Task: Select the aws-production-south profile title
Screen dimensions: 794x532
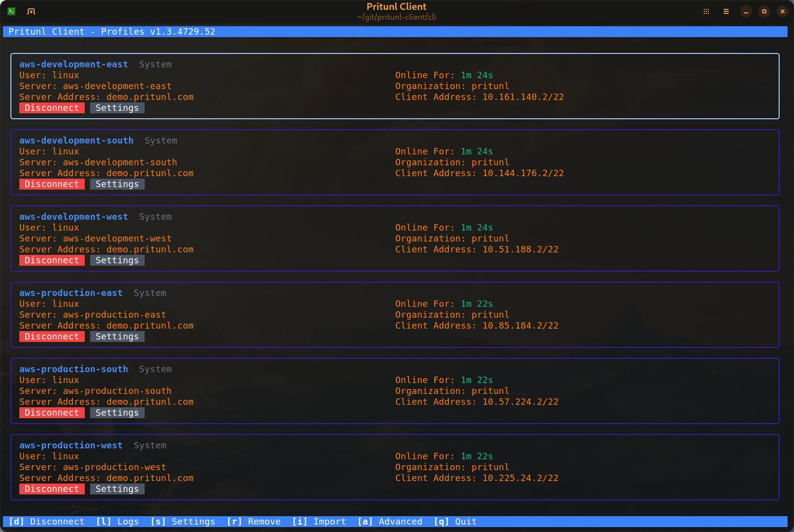Action: [x=74, y=369]
